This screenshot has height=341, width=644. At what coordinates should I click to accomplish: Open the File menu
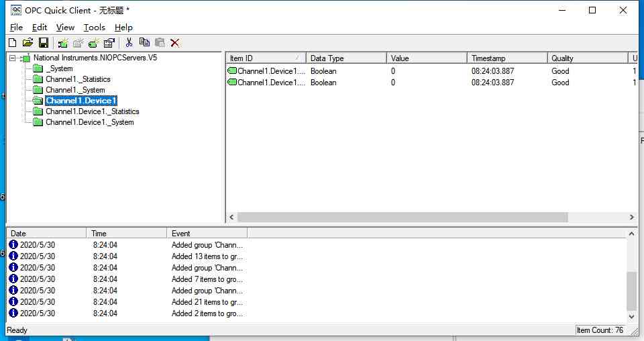(x=16, y=27)
